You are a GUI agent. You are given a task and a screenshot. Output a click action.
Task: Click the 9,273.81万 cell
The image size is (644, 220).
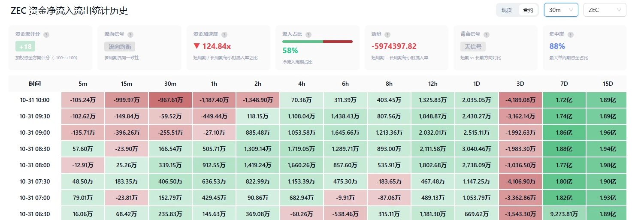coord(564,214)
